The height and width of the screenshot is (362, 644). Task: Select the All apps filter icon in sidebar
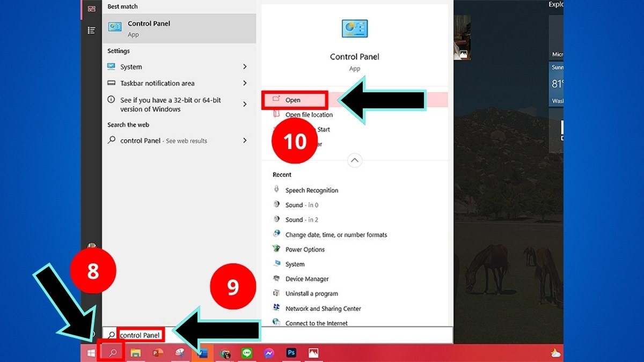[91, 9]
